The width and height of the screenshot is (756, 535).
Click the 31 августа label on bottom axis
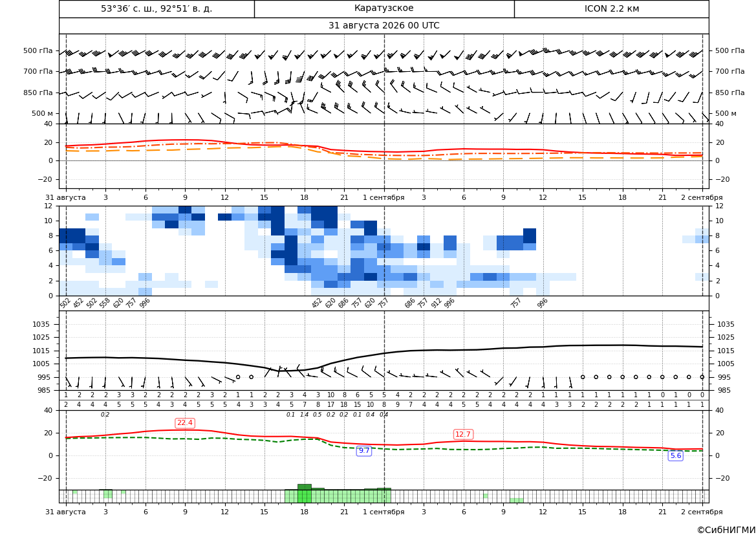point(65,512)
